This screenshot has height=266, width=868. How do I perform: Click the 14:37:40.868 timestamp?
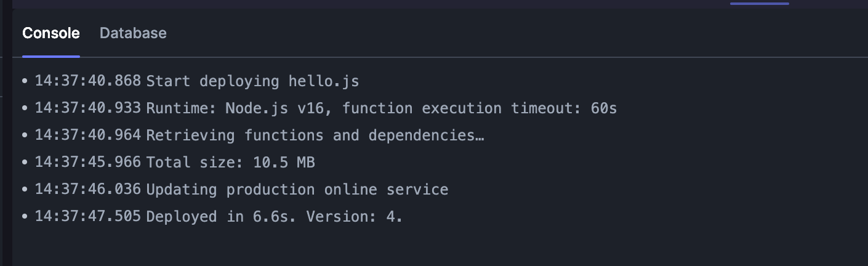tap(88, 81)
